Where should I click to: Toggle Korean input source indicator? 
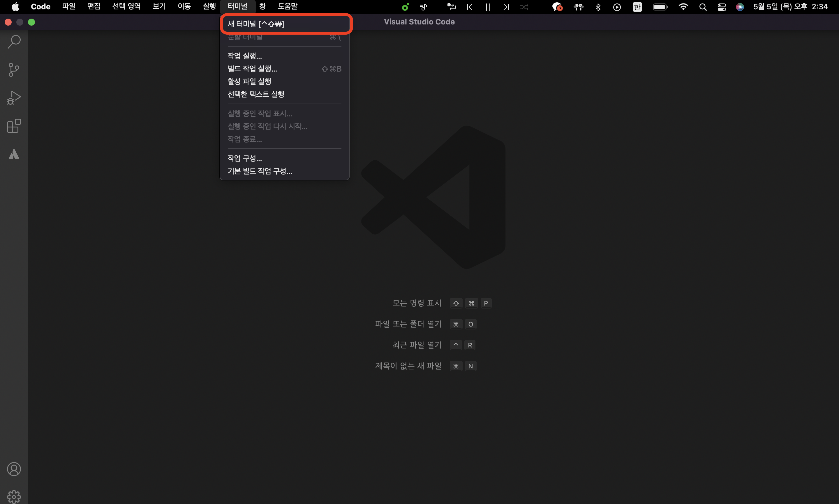637,7
